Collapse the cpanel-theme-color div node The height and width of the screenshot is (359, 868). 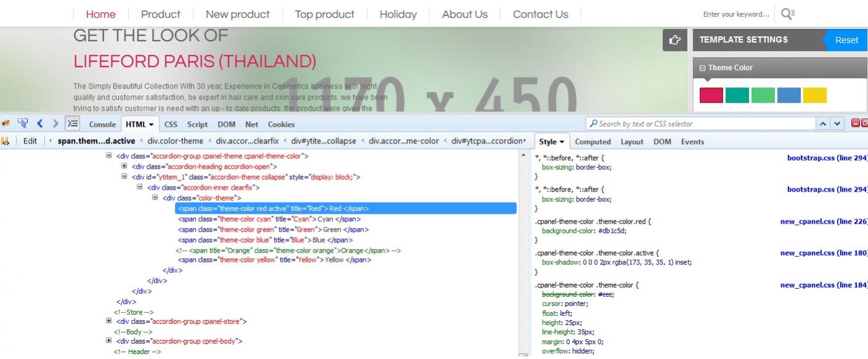click(x=109, y=156)
